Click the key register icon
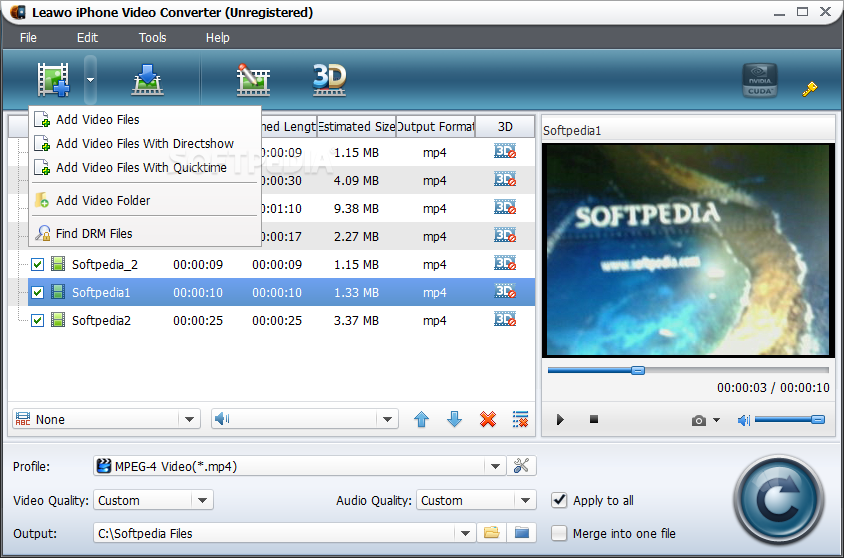 point(810,89)
